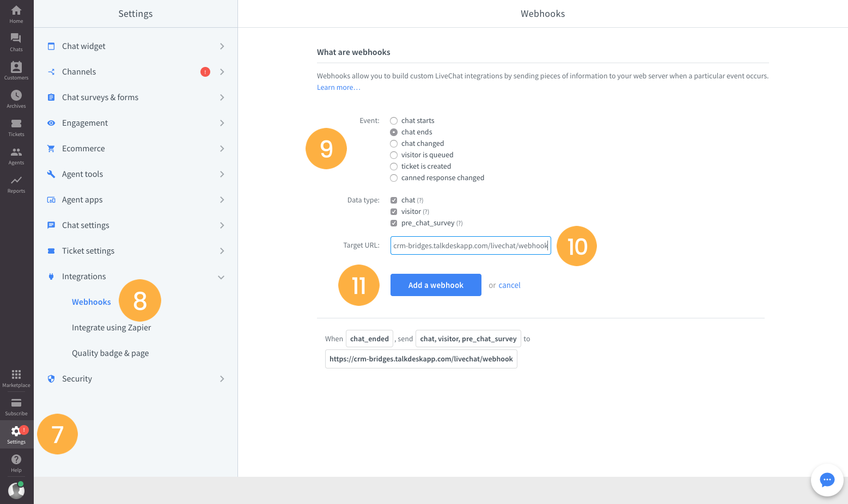
Task: Click the Chat surveys clipboard icon
Action: click(51, 97)
